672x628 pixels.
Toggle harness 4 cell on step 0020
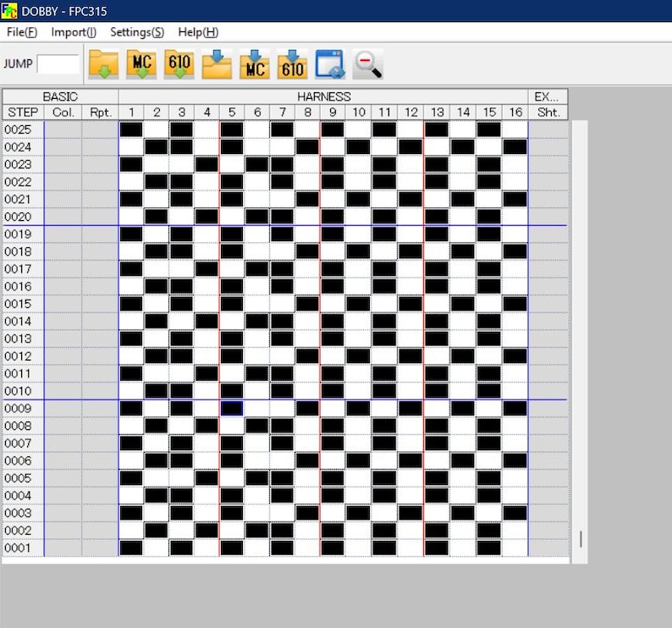(x=207, y=217)
